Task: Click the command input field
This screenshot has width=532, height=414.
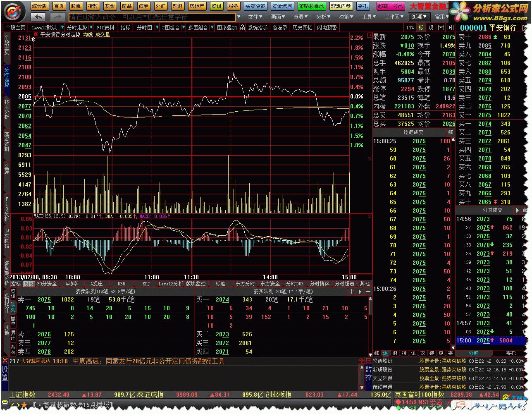Action: pyautogui.click(x=152, y=17)
